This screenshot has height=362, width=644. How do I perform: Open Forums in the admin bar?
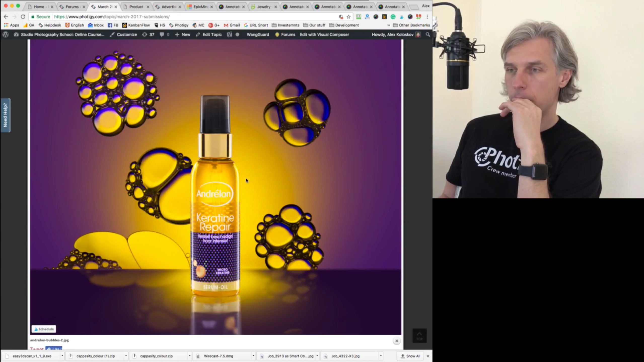point(285,34)
